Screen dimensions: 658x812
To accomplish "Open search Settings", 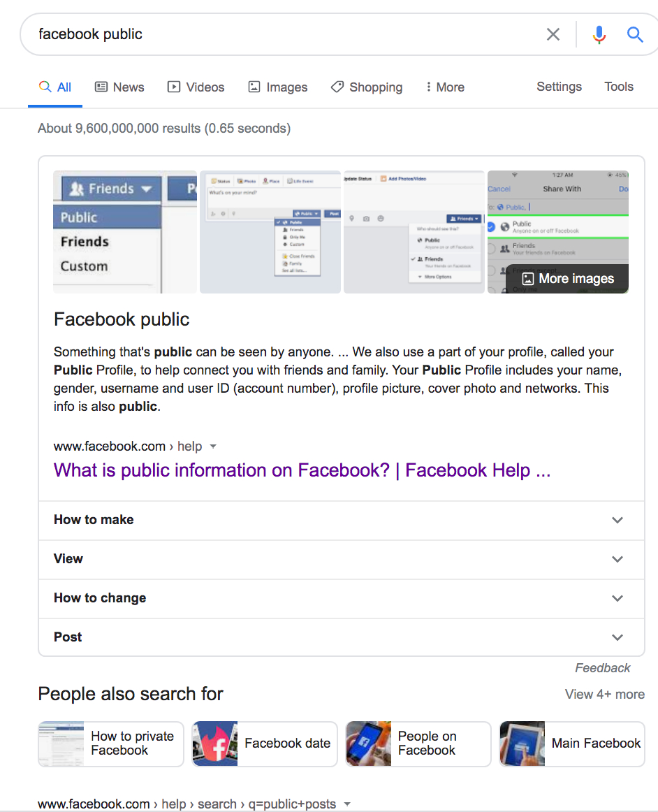I will (x=559, y=87).
